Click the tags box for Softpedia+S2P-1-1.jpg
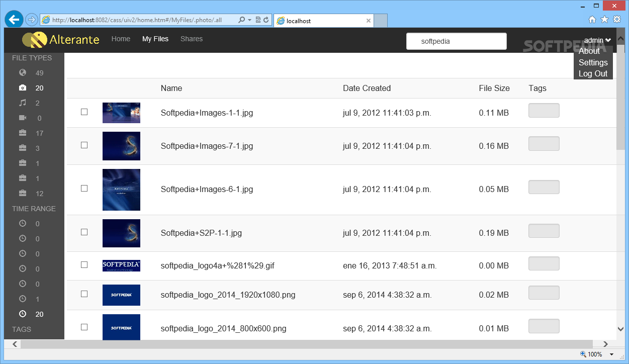This screenshot has height=364, width=629. 544,231
